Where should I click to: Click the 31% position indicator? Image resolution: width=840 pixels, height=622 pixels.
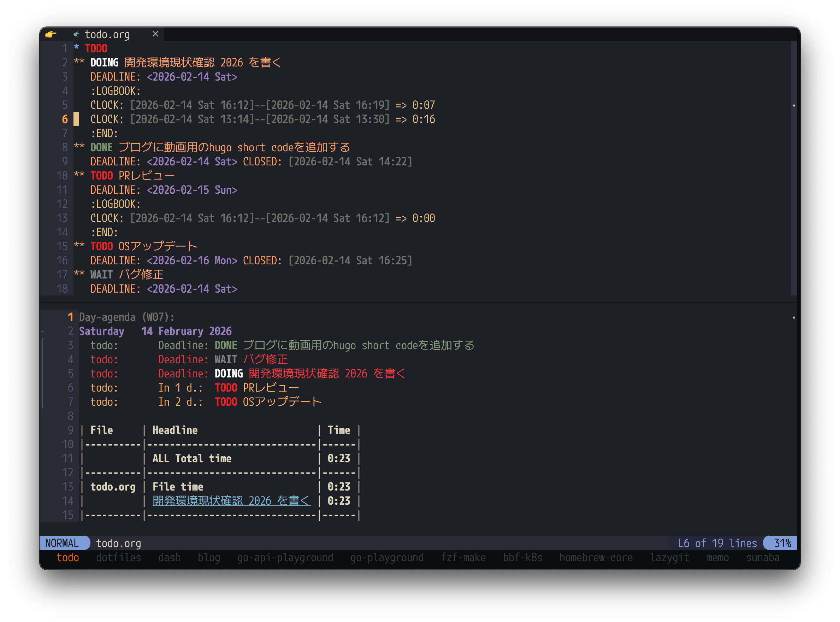782,543
